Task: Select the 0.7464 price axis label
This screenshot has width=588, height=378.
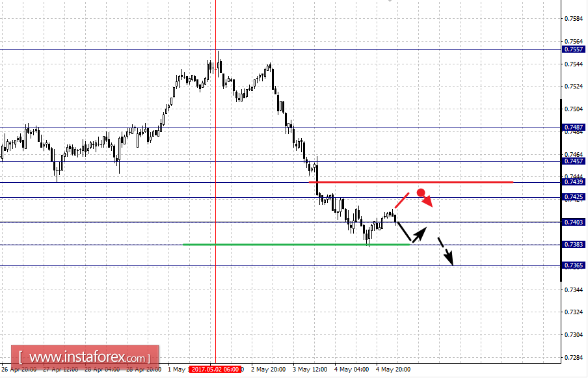Action: [x=574, y=154]
